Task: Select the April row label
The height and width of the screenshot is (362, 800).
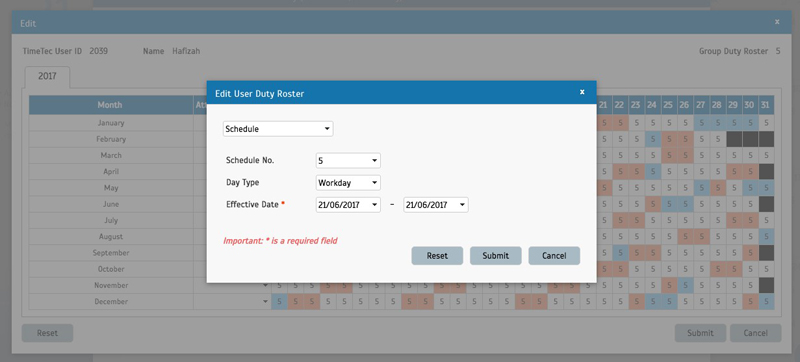Action: pyautogui.click(x=111, y=172)
